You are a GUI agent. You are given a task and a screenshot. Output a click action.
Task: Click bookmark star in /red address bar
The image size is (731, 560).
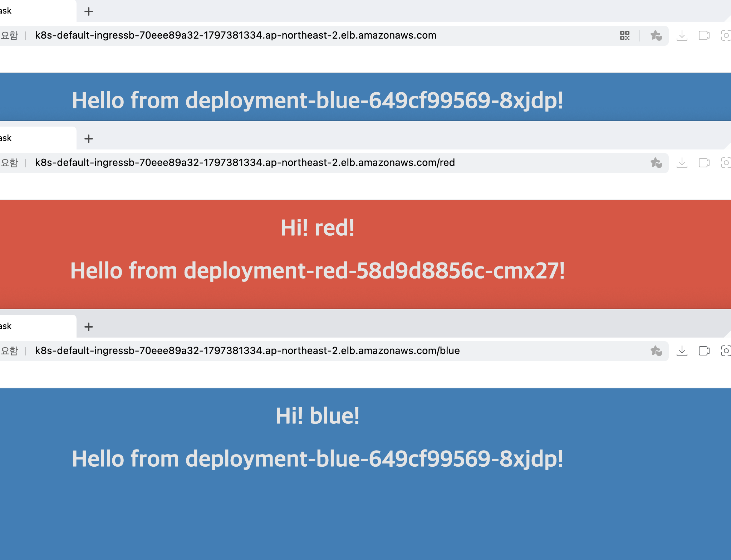[656, 163]
